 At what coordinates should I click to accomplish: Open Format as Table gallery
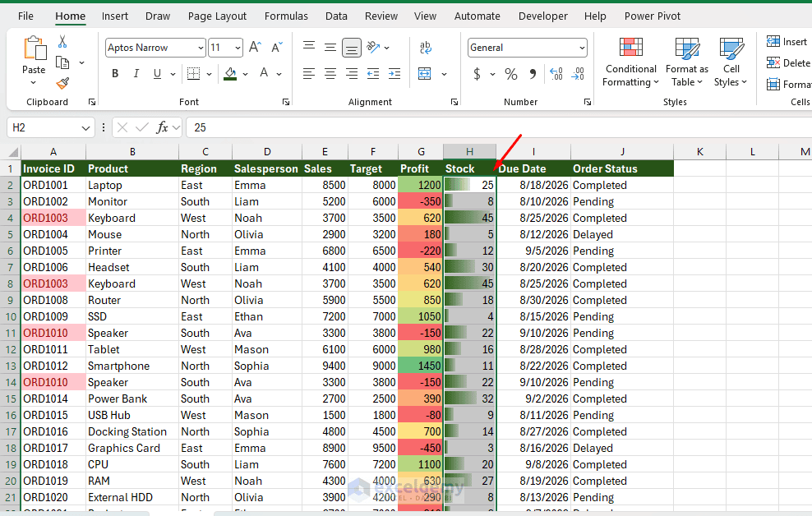687,62
